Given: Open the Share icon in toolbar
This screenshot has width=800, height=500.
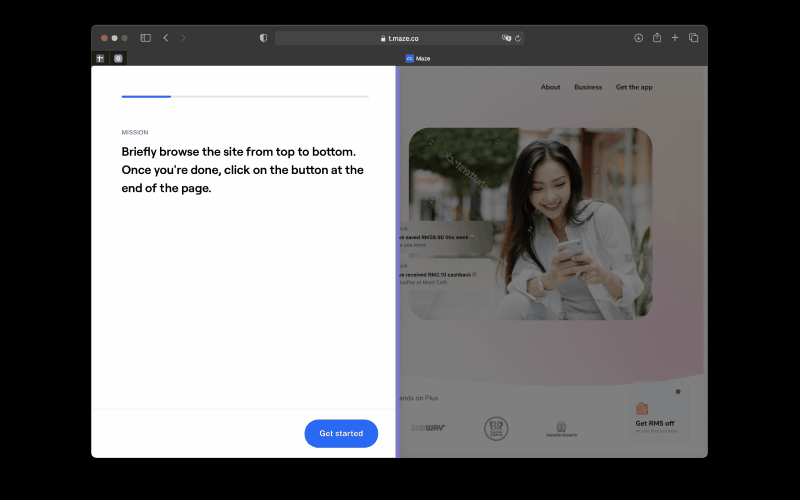Looking at the screenshot, I should 657,37.
